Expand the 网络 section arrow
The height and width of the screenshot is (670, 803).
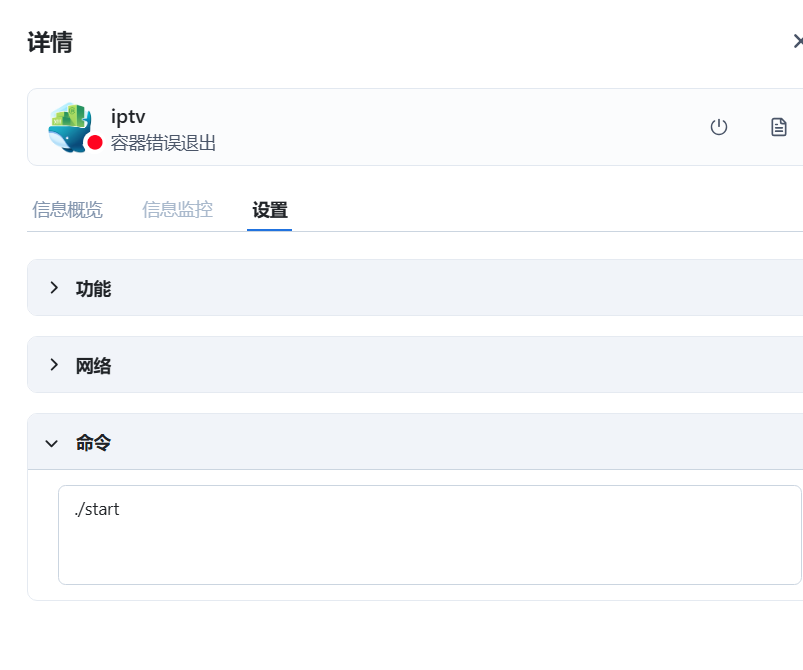tap(54, 365)
